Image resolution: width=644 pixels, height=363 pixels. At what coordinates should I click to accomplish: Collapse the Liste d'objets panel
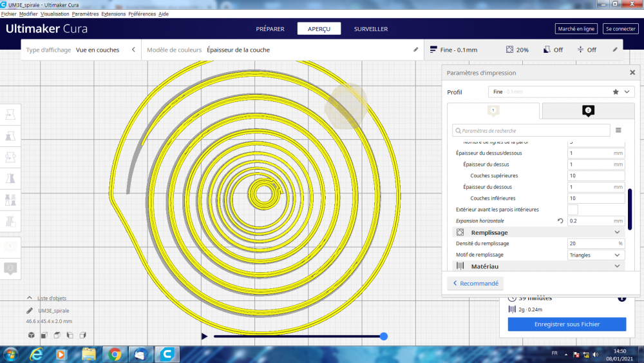[x=30, y=298]
